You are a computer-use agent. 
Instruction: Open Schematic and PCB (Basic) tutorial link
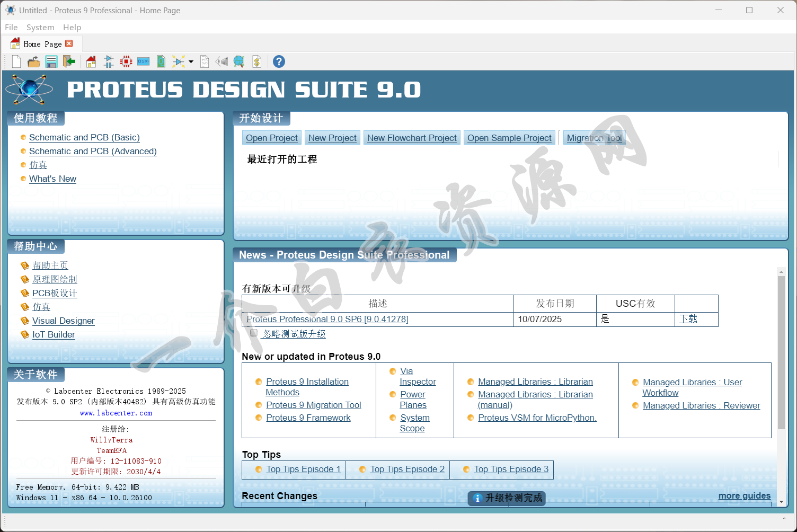coord(84,137)
